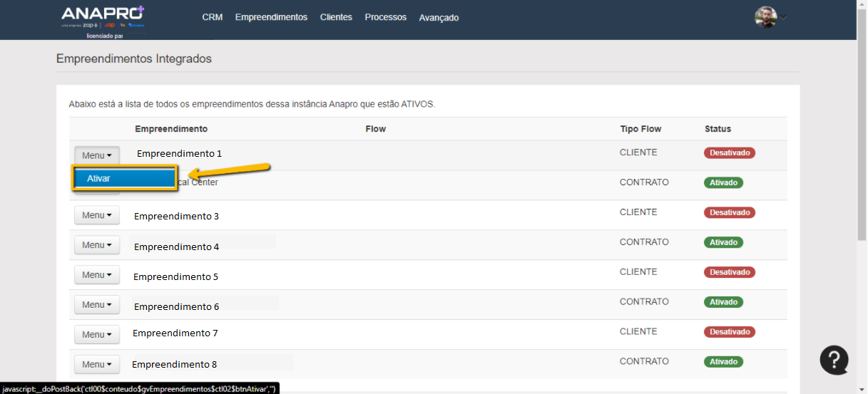868x394 pixels.
Task: Collapse the Menu dropdown for Empreendimento 1
Action: pyautogui.click(x=97, y=155)
